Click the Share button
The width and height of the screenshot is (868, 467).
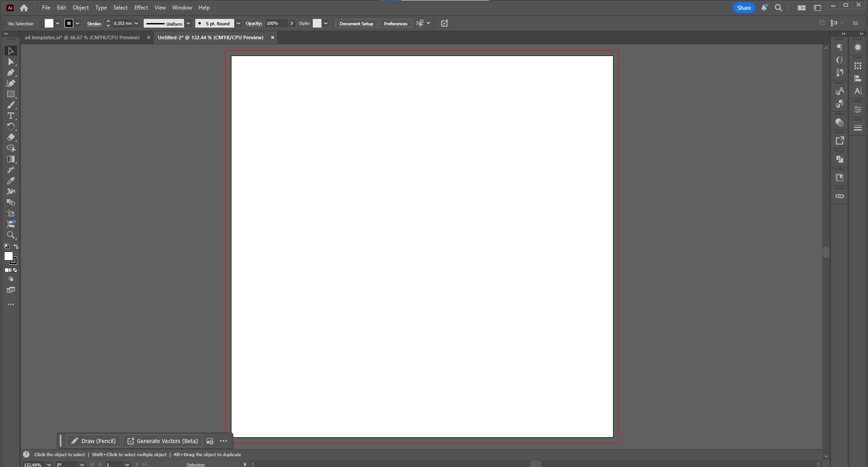pyautogui.click(x=744, y=8)
